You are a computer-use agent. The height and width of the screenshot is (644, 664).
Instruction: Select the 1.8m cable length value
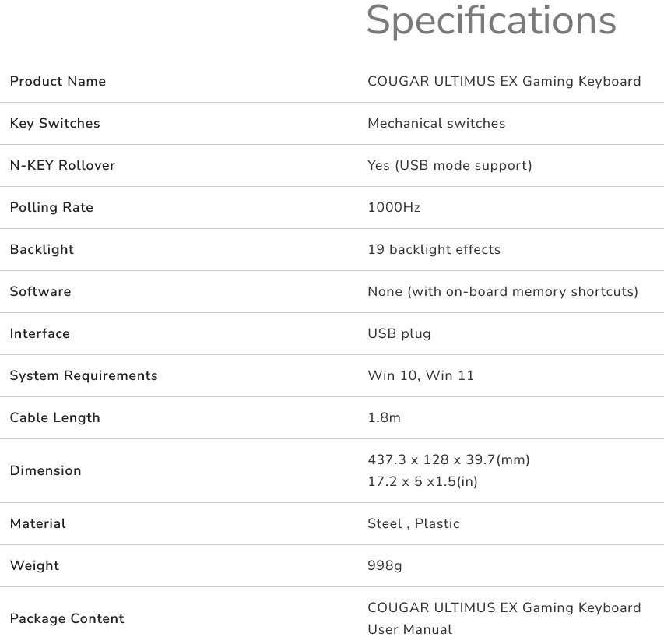[384, 417]
